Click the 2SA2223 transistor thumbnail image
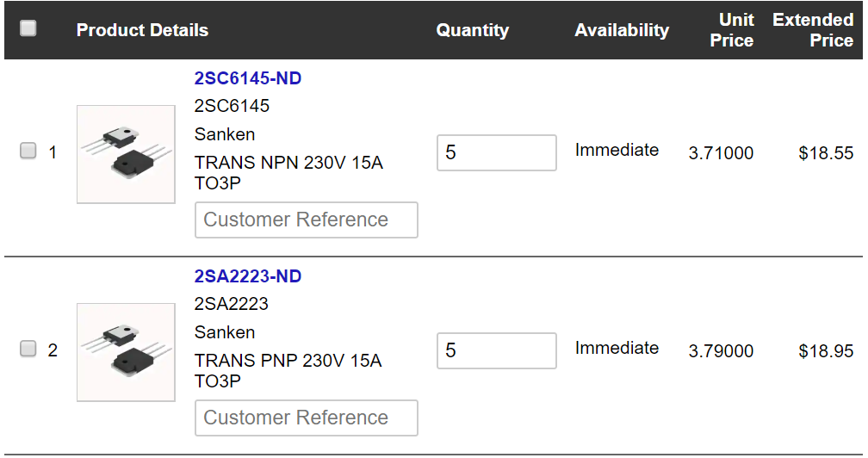 [x=126, y=352]
